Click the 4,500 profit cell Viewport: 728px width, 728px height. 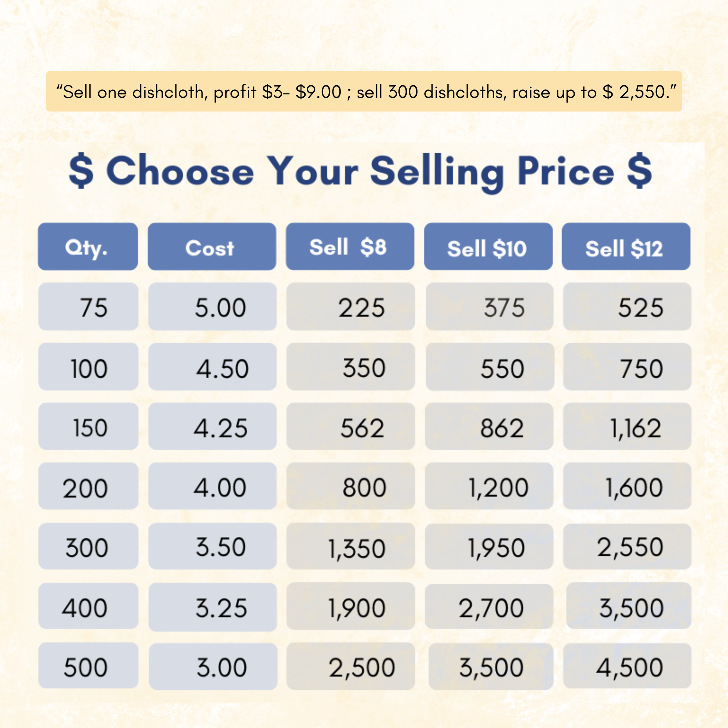click(x=627, y=666)
